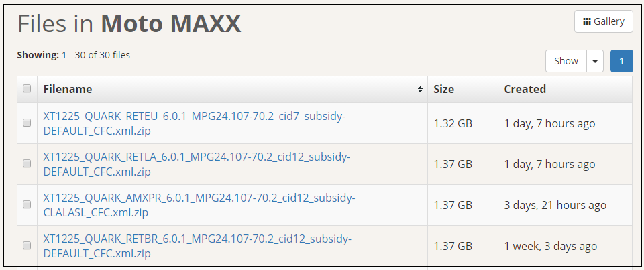This screenshot has width=644, height=270.
Task: Tick the checkbox beside the AMXPR file
Action: (x=27, y=205)
